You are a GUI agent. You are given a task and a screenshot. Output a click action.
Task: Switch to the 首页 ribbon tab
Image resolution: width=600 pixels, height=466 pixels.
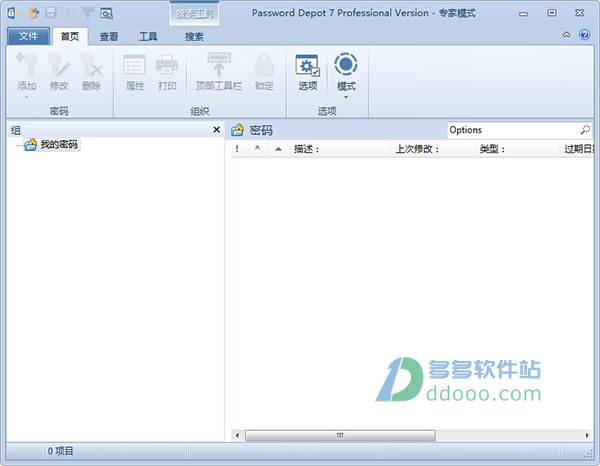(70, 37)
